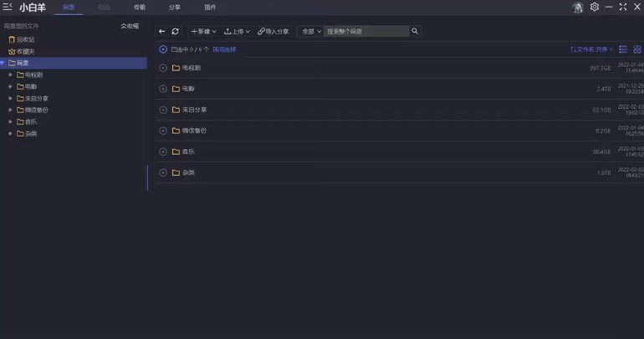
Task: Click 收缩 to collapse the tree
Action: click(x=130, y=26)
